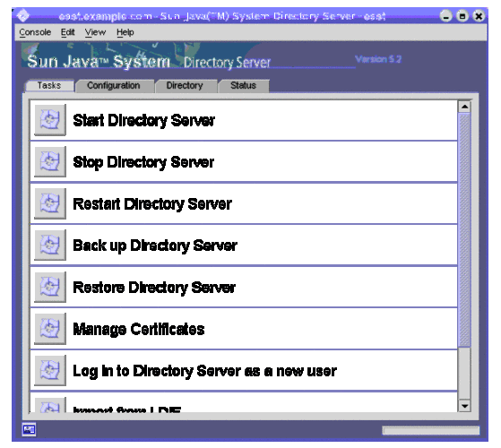Viewport: 501px width, 448px height.
Task: Select the Restore Directory Server label
Action: click(154, 288)
